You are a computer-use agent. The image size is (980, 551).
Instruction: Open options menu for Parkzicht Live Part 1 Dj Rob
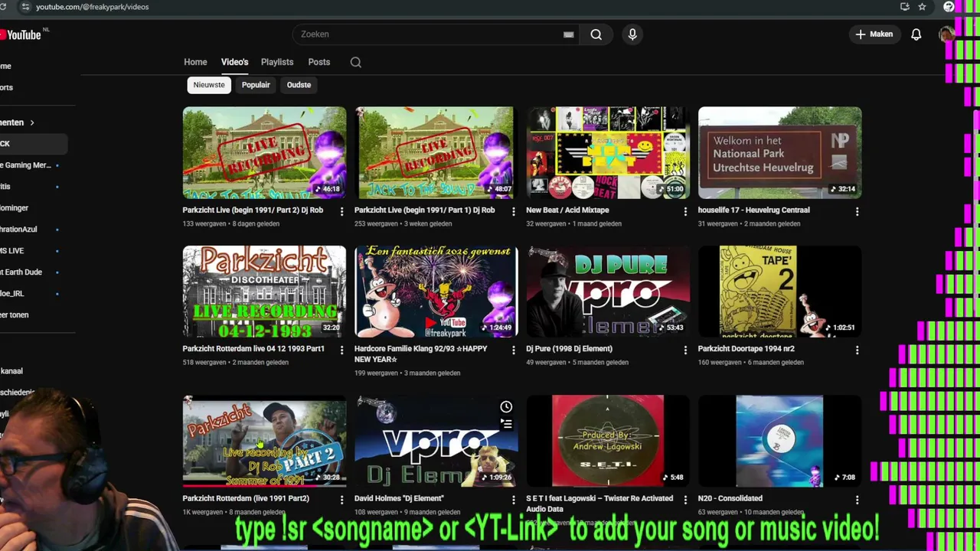514,211
